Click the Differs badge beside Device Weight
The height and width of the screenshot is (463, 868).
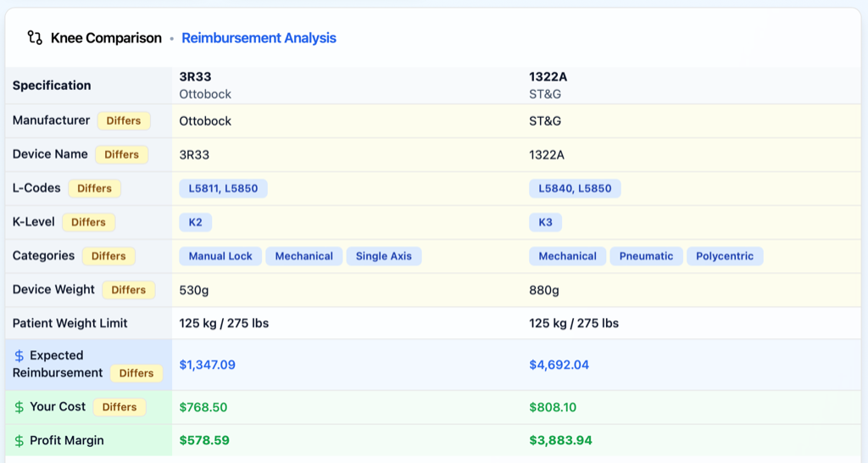(x=129, y=290)
